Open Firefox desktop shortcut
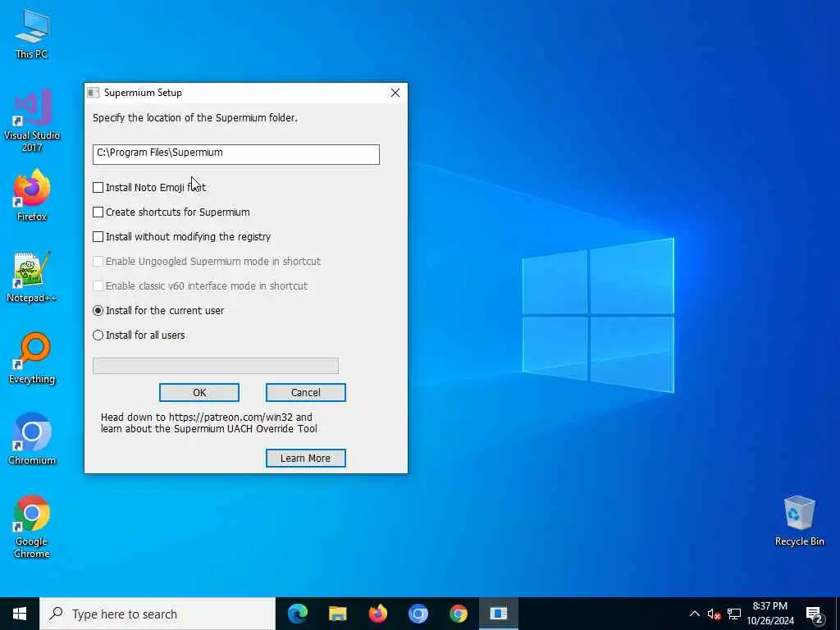This screenshot has height=630, width=840. (32, 195)
